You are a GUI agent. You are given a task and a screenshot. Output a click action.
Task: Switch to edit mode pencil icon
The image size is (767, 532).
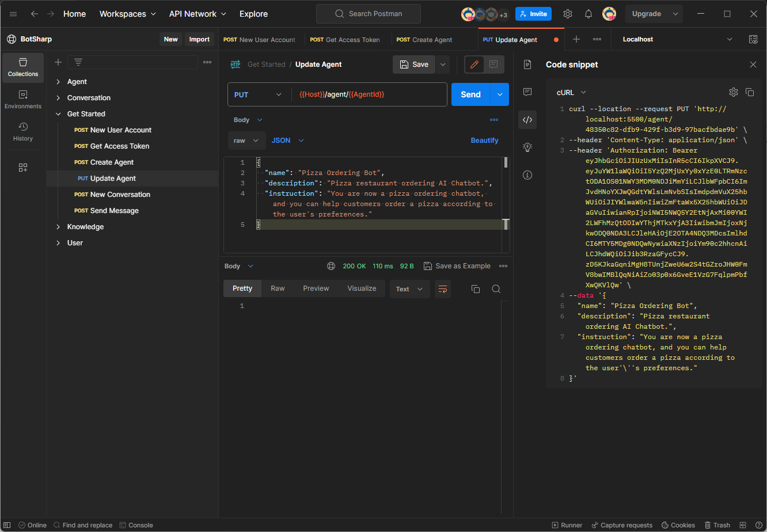pyautogui.click(x=474, y=64)
